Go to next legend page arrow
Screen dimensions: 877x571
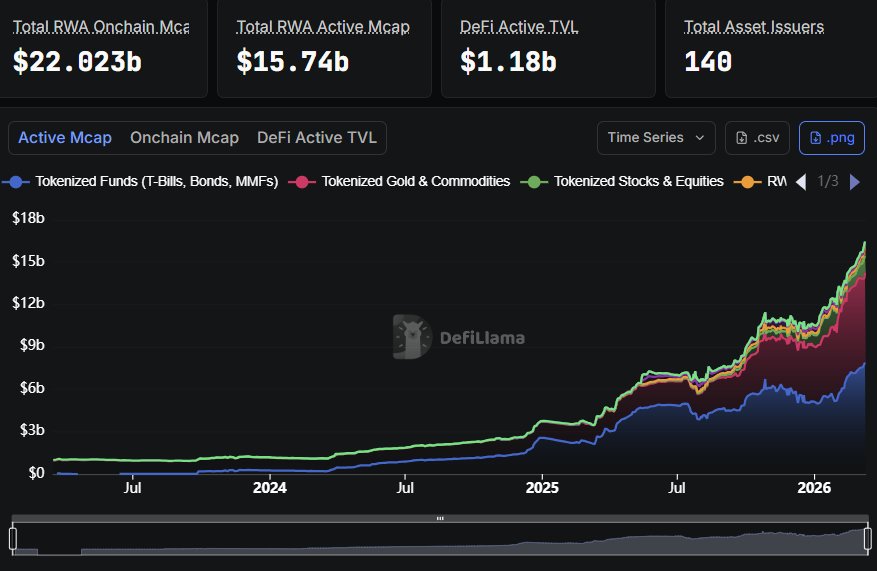[854, 182]
